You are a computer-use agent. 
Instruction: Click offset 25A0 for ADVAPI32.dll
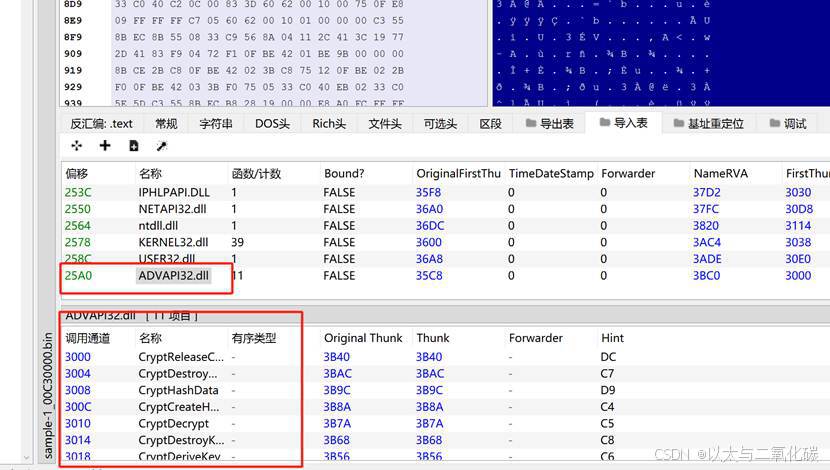(78, 275)
